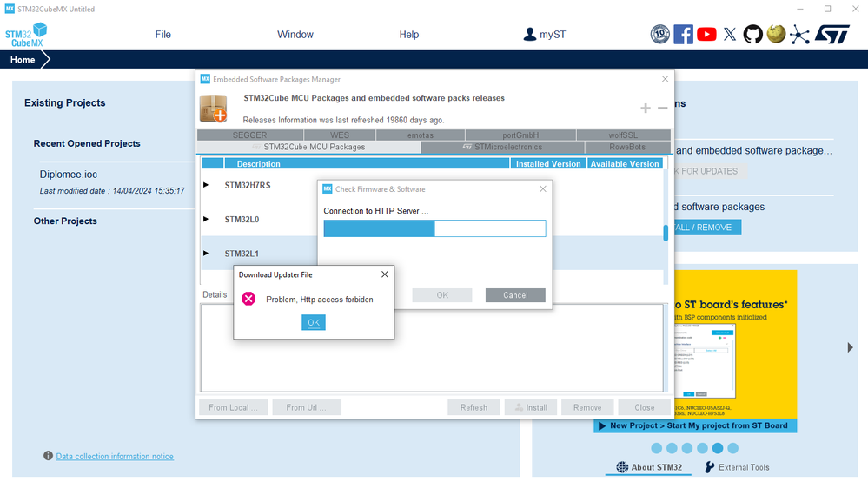The width and height of the screenshot is (868, 488).
Task: Open the YouTube icon in top bar
Action: 706,35
